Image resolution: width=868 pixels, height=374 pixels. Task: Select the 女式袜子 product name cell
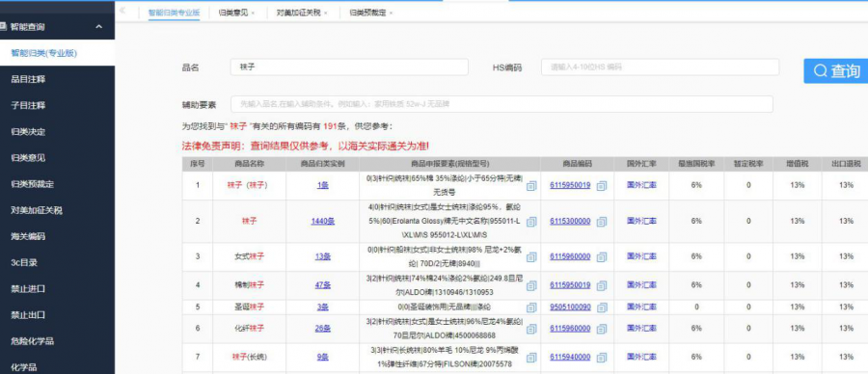[249, 256]
